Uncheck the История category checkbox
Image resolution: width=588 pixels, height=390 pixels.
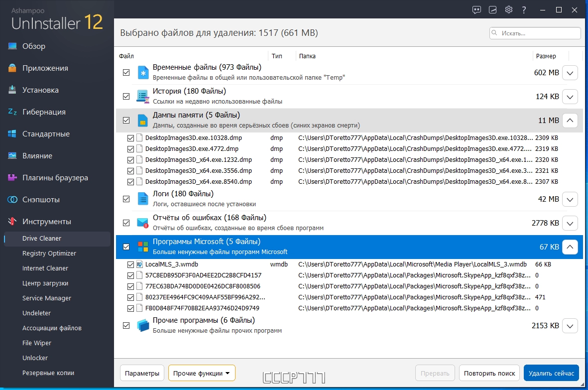126,96
